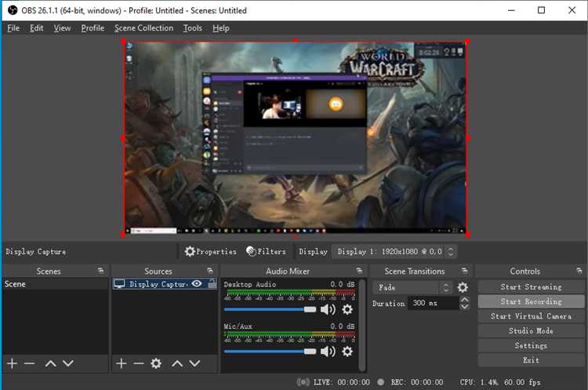Click the Mic/Aux 0.0 dB value
The height and width of the screenshot is (390, 588).
(x=343, y=326)
